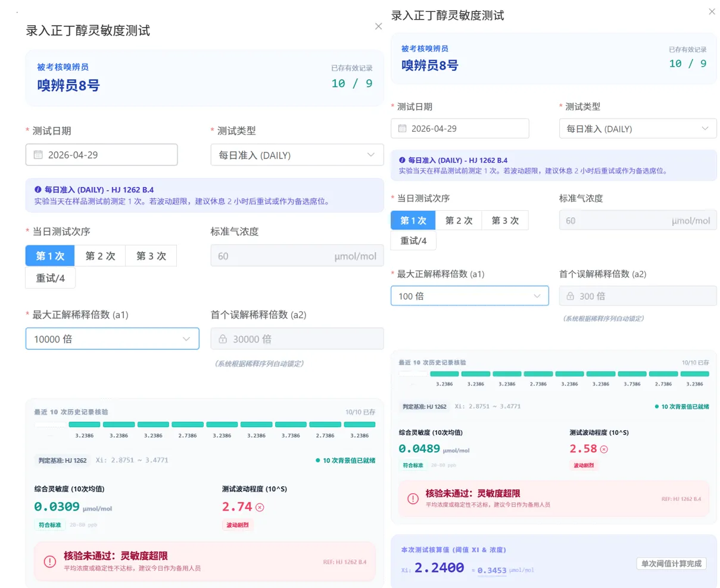This screenshot has height=588, width=720.
Task: Click the warning icon in right 核验未通过 alert
Action: coord(413,499)
